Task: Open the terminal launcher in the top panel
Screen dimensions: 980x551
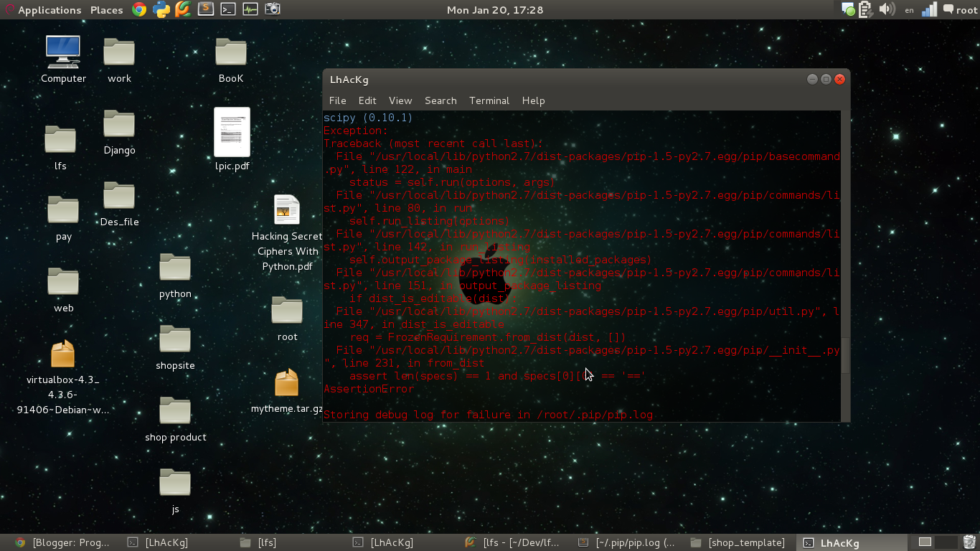Action: tap(228, 9)
